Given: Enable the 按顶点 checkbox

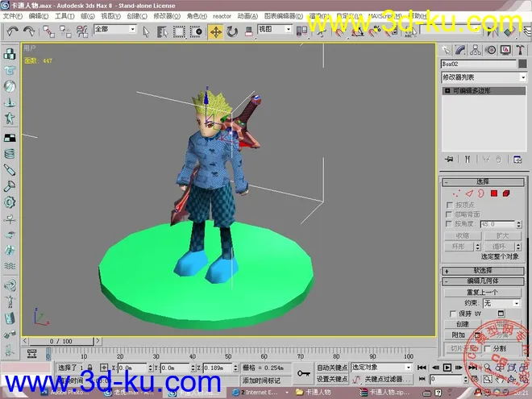Looking at the screenshot, I should tap(450, 205).
